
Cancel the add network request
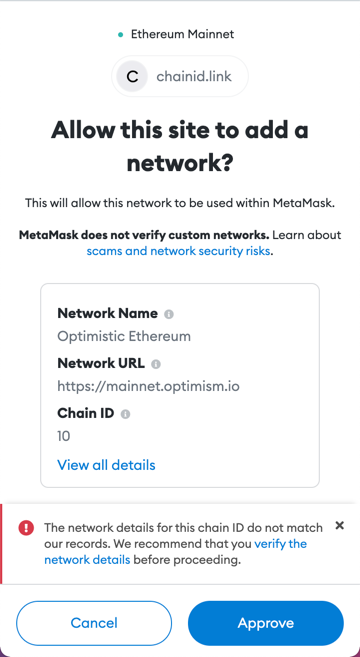tap(94, 623)
